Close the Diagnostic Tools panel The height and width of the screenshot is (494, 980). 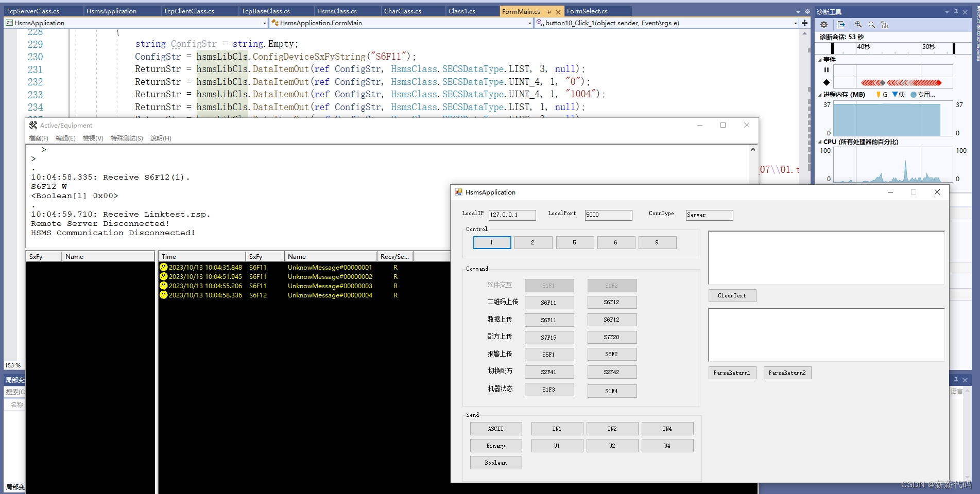tap(965, 12)
